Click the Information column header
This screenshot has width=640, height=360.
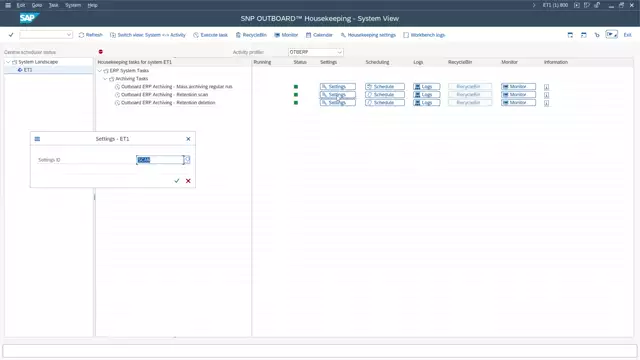556,62
